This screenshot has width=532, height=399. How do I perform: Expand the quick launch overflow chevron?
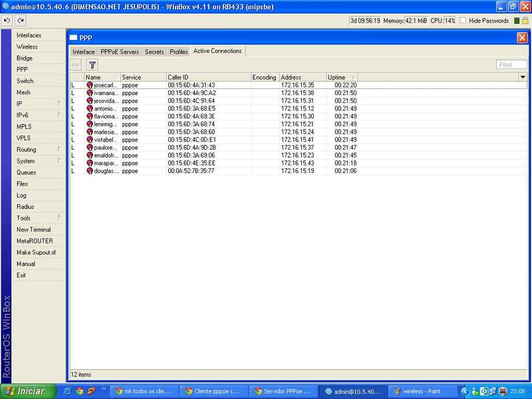click(104, 389)
